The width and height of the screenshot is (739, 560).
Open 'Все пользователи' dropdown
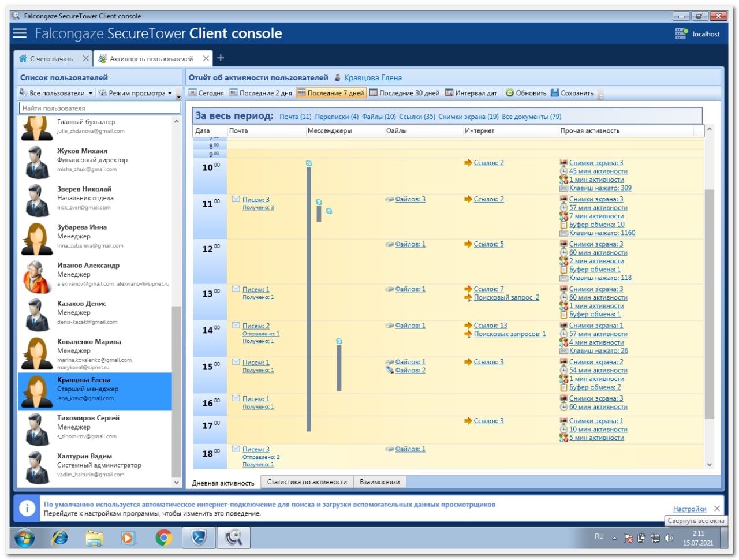click(56, 93)
